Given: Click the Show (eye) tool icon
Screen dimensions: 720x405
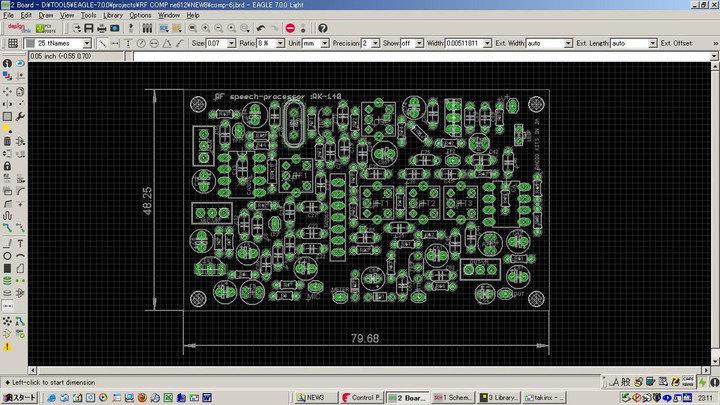Looking at the screenshot, I should click(21, 63).
